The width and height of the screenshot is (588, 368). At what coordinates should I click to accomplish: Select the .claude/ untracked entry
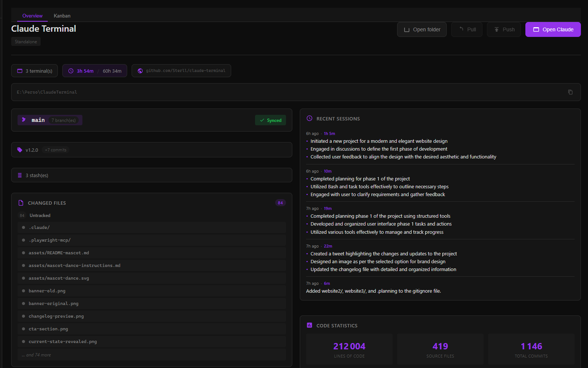152,227
